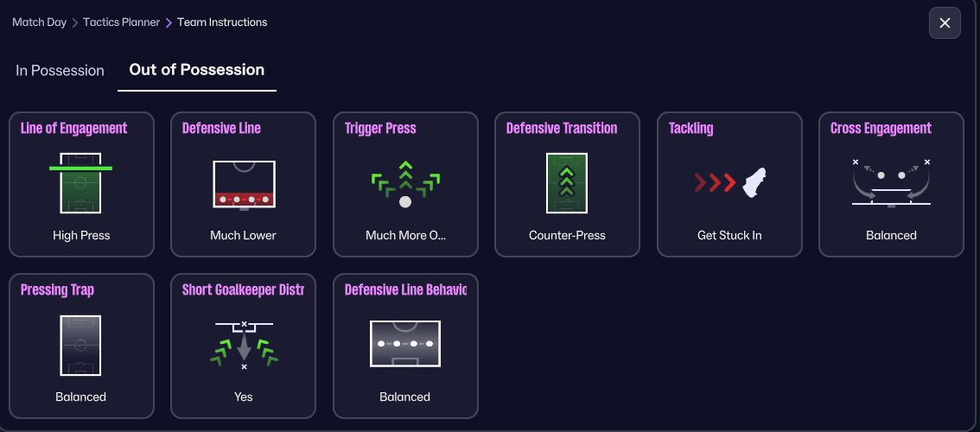Click the Defensive Line Behaviour icon
The image size is (980, 432).
point(405,344)
